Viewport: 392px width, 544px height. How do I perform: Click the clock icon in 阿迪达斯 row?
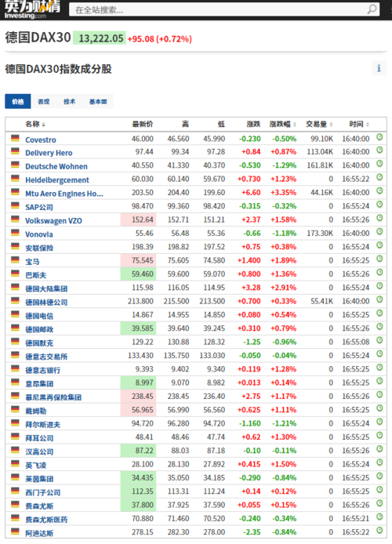tap(379, 531)
